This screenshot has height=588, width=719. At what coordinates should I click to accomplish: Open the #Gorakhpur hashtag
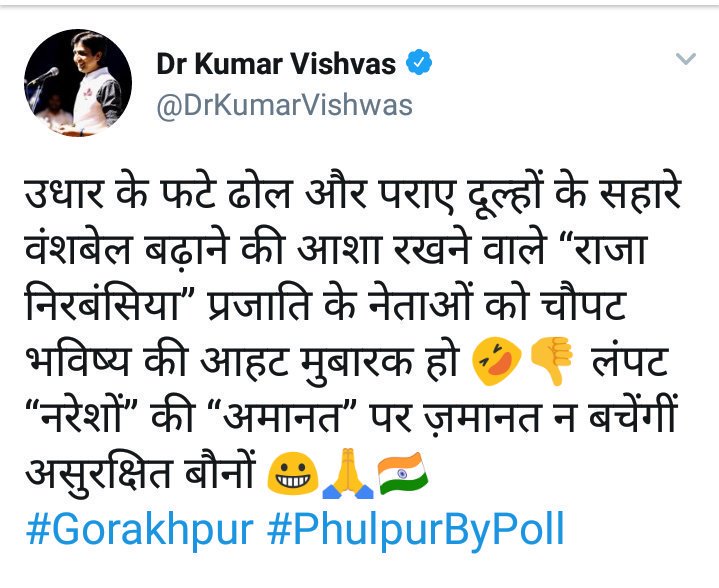140,531
